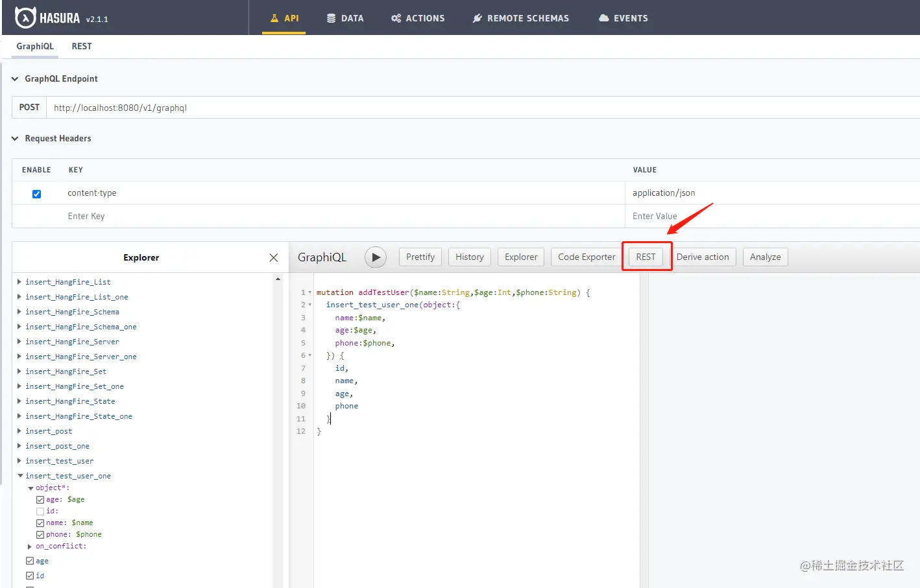Click the addTestUser mutation name in editor
The width and height of the screenshot is (920, 588).
(x=384, y=292)
